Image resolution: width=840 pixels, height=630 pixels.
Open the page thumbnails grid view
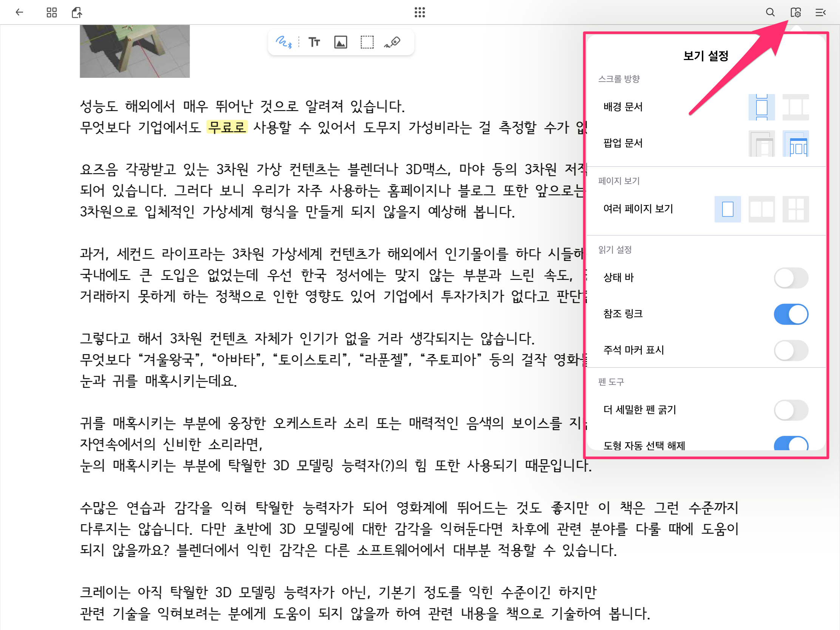(52, 12)
